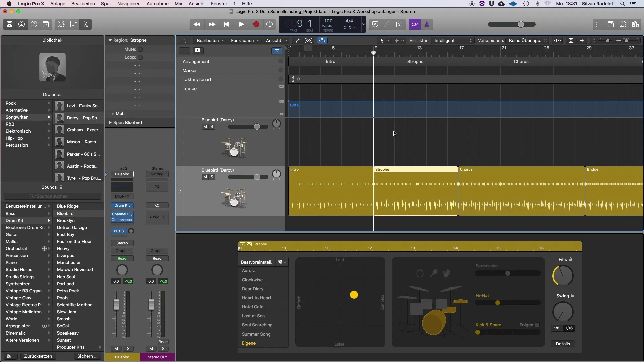This screenshot has height=362, width=644.
Task: Open the media Browsers icon
Action: point(635,24)
